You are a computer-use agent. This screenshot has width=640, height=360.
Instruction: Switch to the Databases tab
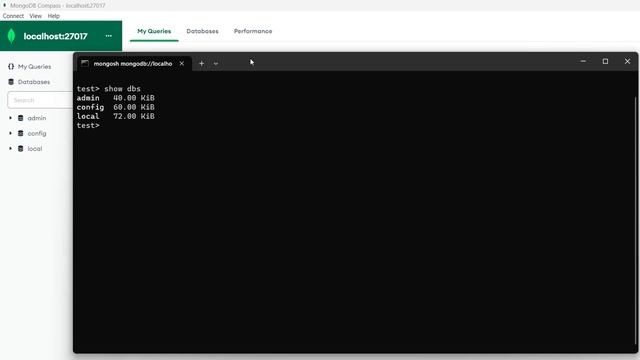pos(202,31)
